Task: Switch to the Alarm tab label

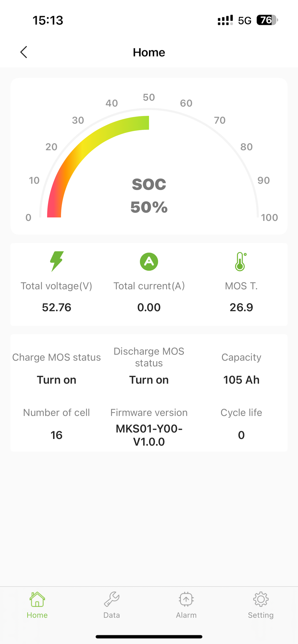Action: pos(186,615)
